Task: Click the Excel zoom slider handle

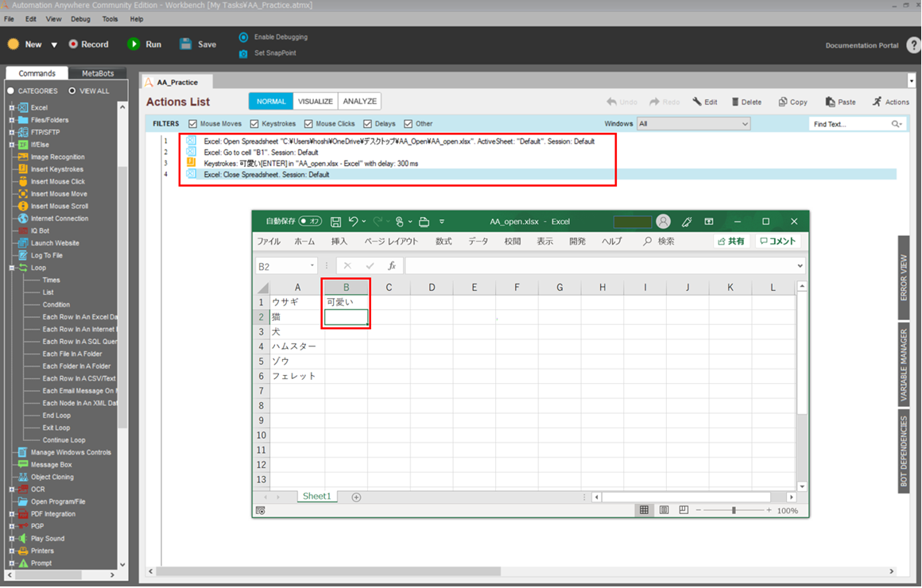Action: [734, 510]
